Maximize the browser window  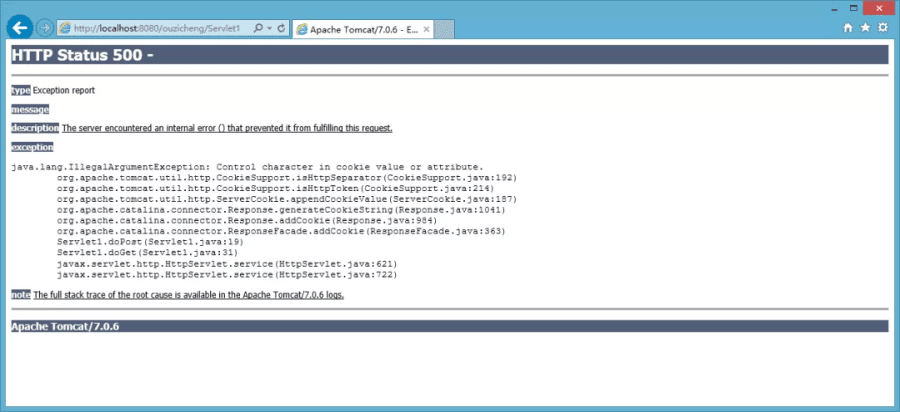pos(853,8)
